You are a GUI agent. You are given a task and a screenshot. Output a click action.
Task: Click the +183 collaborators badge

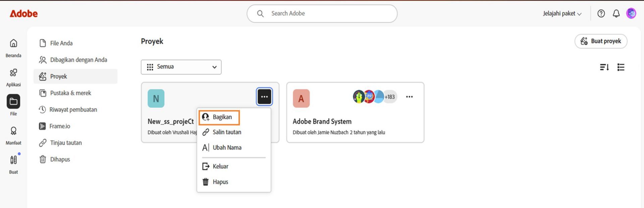point(390,97)
